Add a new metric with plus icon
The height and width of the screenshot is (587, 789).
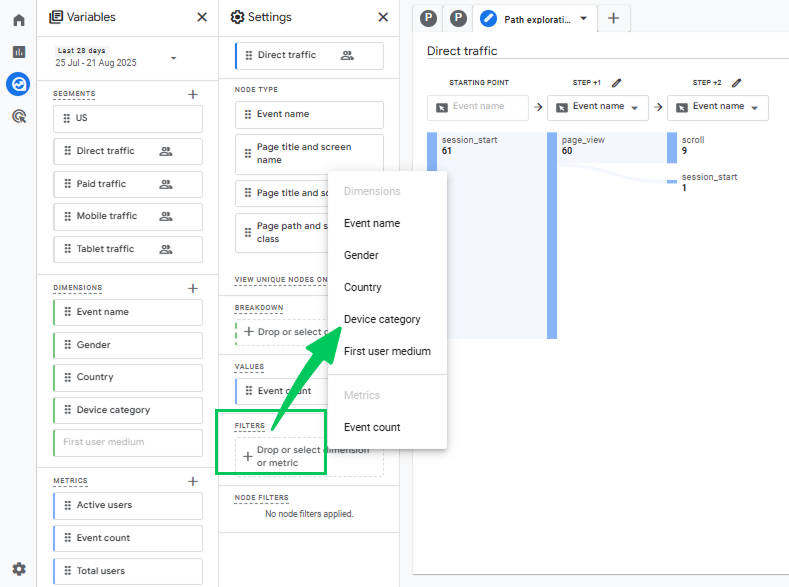coord(193,481)
